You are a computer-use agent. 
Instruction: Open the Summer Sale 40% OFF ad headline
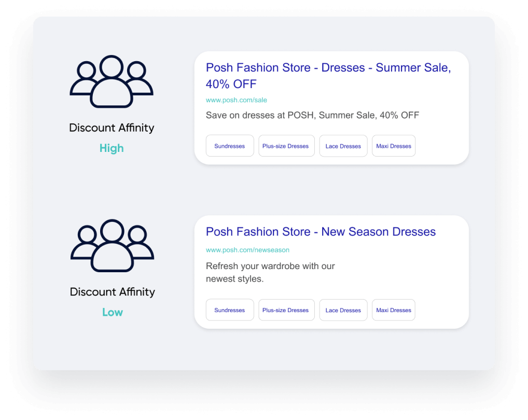[x=328, y=76]
